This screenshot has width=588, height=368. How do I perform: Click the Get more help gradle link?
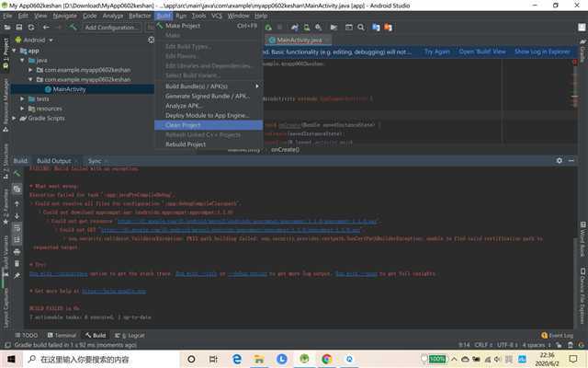tap(114, 291)
